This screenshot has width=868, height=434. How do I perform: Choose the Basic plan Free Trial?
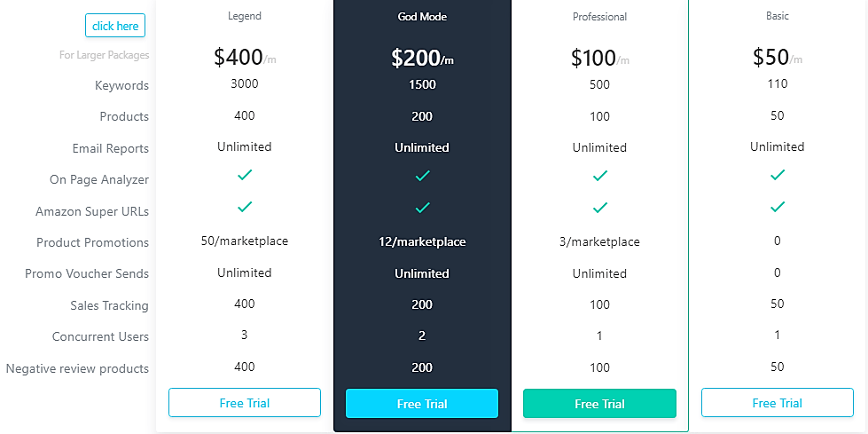[778, 402]
